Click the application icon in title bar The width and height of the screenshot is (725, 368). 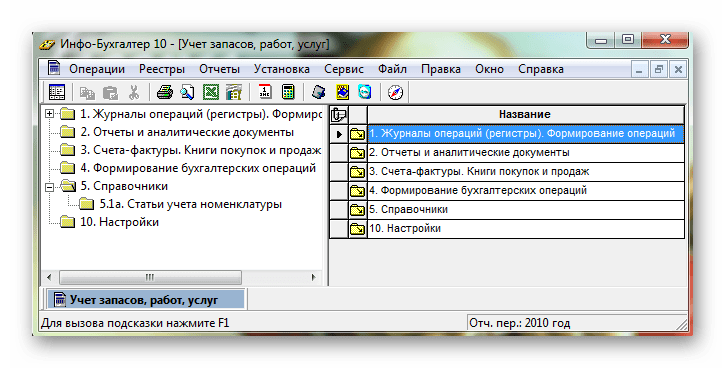[47, 45]
